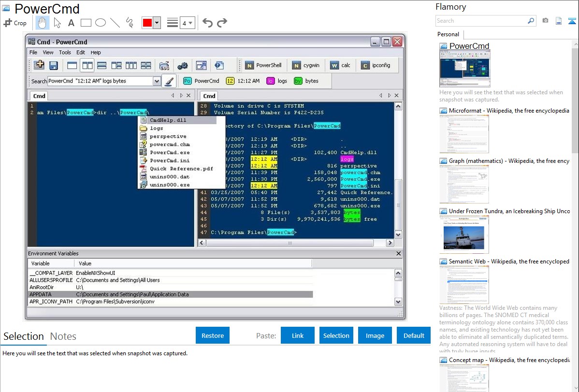Click the Default paste button
This screenshot has width=579, height=392.
414,335
